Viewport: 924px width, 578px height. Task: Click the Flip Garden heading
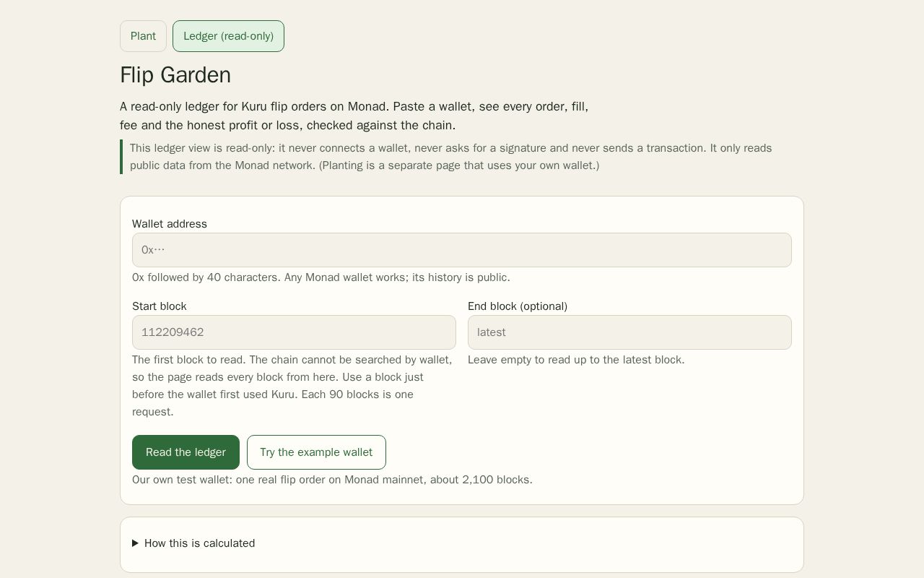(x=175, y=75)
